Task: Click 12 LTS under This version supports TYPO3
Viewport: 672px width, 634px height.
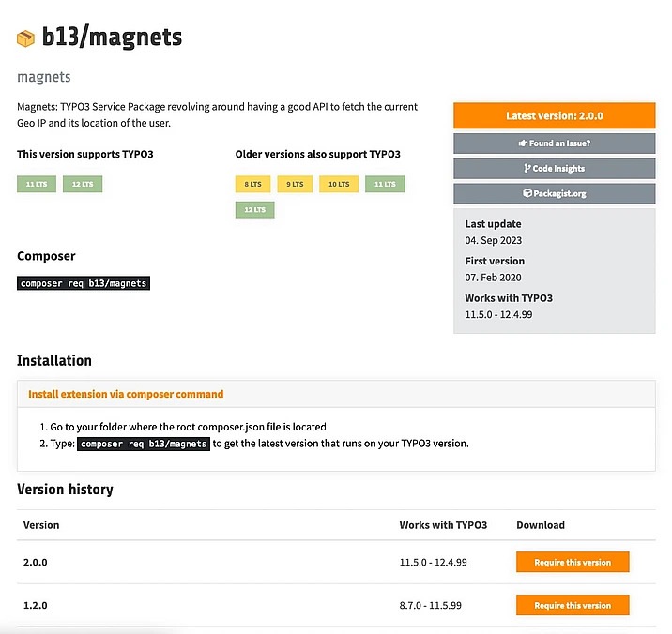Action: coord(83,185)
